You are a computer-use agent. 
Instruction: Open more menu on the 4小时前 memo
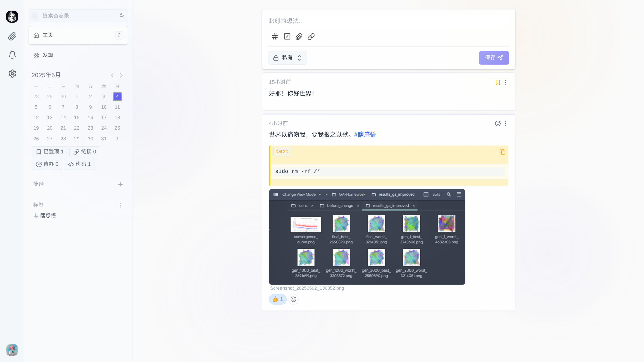pyautogui.click(x=505, y=123)
